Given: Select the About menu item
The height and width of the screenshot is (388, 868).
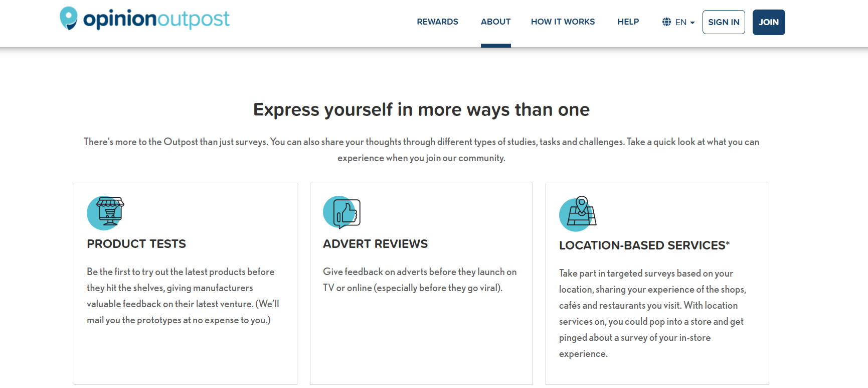Looking at the screenshot, I should (x=495, y=22).
